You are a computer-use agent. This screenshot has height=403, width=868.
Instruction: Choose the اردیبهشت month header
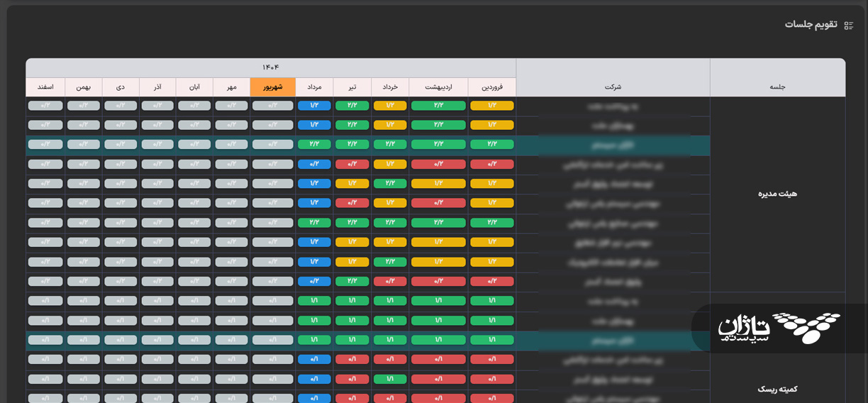(x=438, y=87)
